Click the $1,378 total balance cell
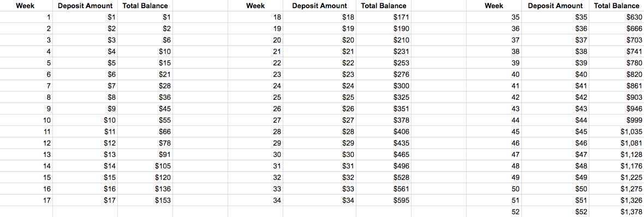Screen dimensions: 644x217 point(617,212)
